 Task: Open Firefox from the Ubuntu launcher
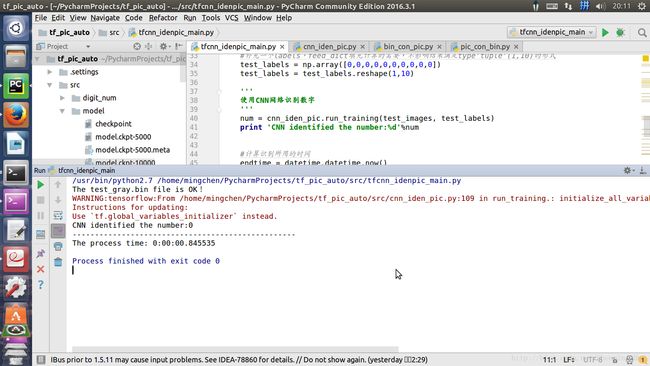pyautogui.click(x=16, y=115)
